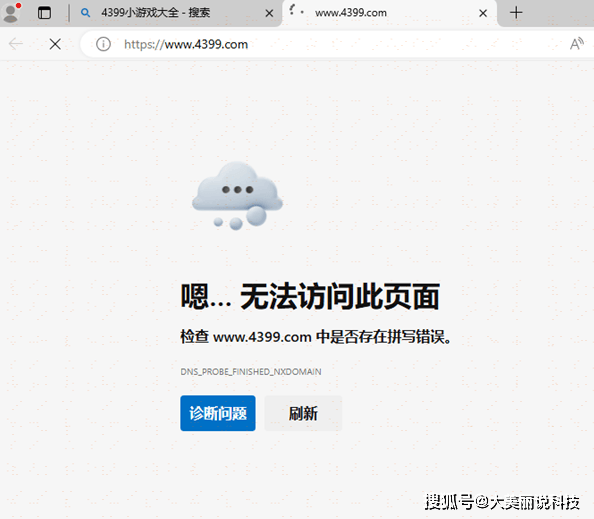Open a new tab with plus button

(x=516, y=13)
